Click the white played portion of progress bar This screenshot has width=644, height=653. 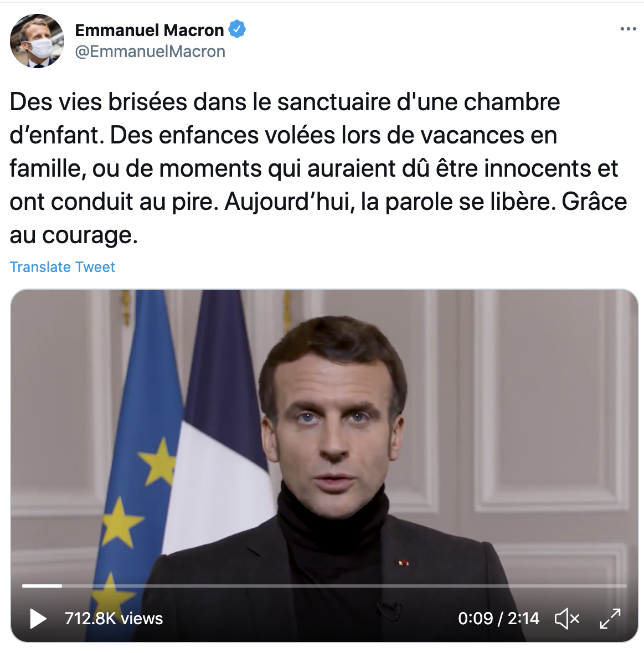click(x=42, y=585)
